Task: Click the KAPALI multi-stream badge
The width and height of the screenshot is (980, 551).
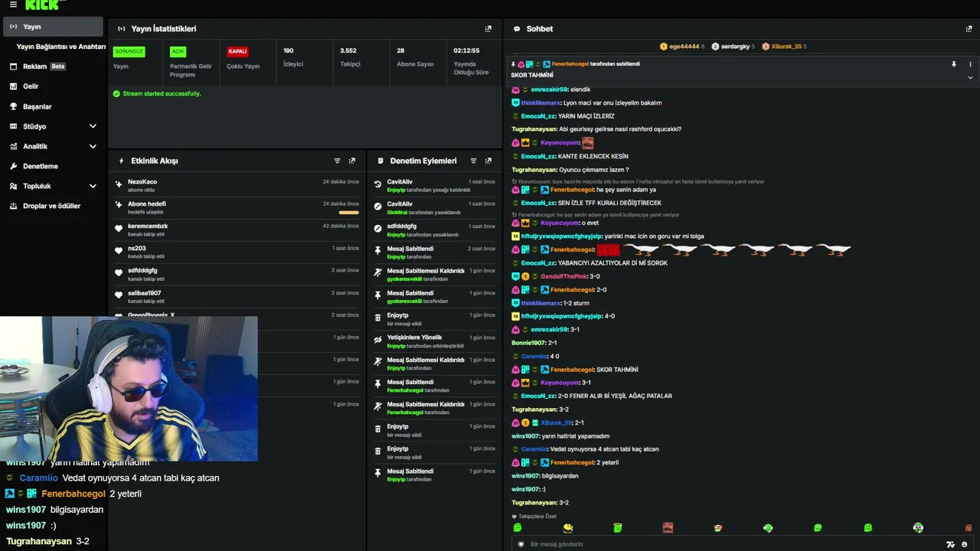Action: 237,51
